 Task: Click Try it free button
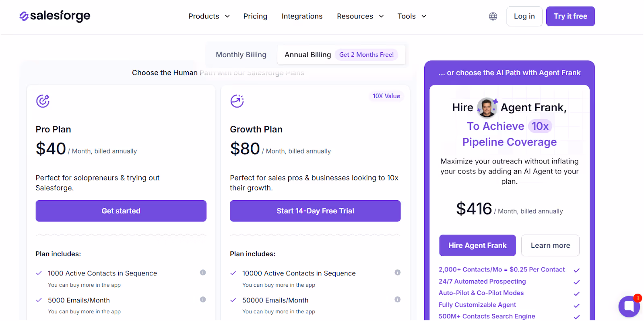[570, 17]
